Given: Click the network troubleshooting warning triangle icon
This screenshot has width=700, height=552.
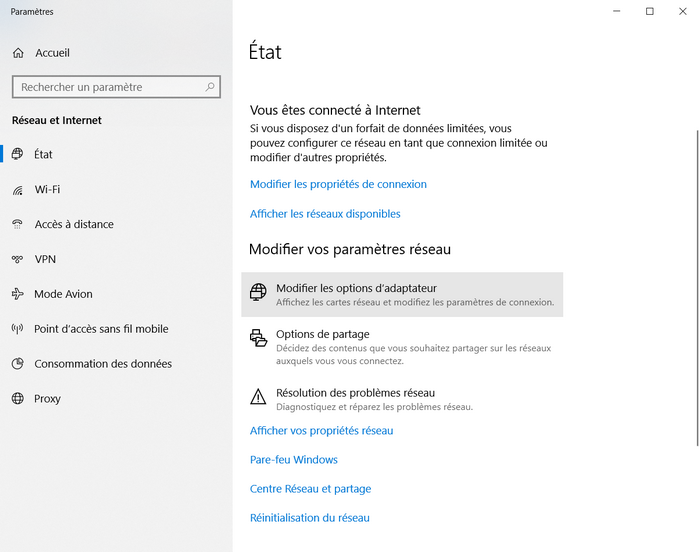Looking at the screenshot, I should (258, 397).
